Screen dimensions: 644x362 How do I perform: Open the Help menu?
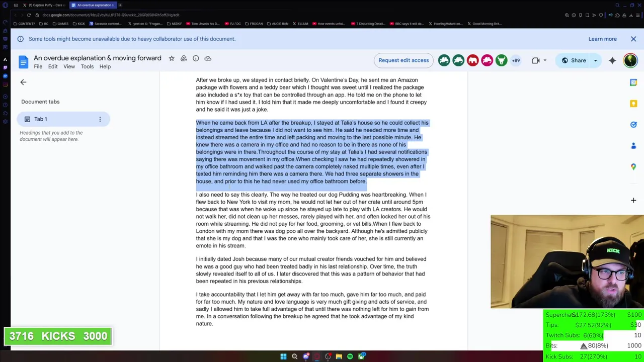pyautogui.click(x=105, y=66)
